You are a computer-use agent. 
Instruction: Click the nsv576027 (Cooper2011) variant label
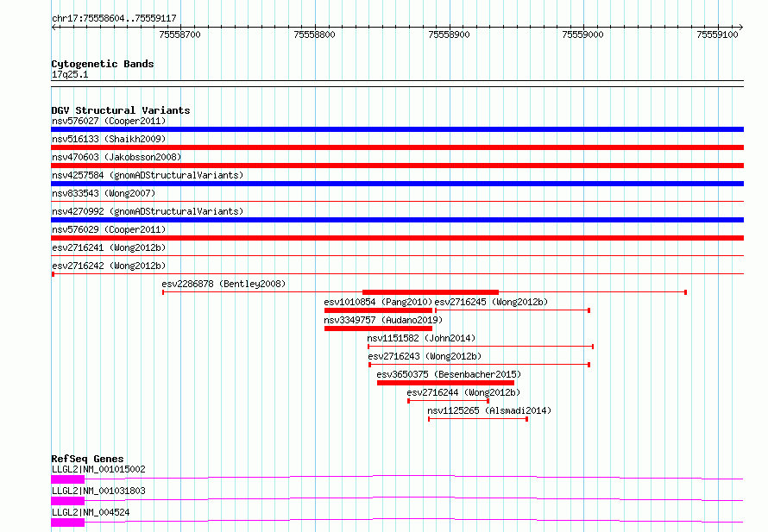coord(109,121)
